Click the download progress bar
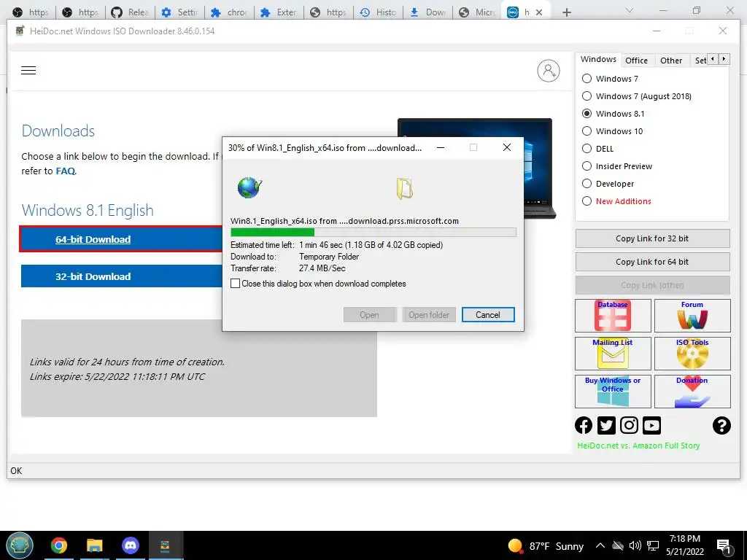The height and width of the screenshot is (560, 747). (x=373, y=233)
